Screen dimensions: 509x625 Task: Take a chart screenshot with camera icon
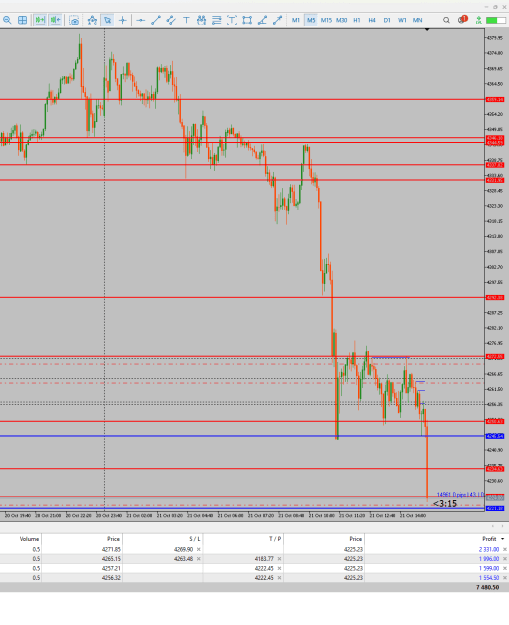coord(74,20)
